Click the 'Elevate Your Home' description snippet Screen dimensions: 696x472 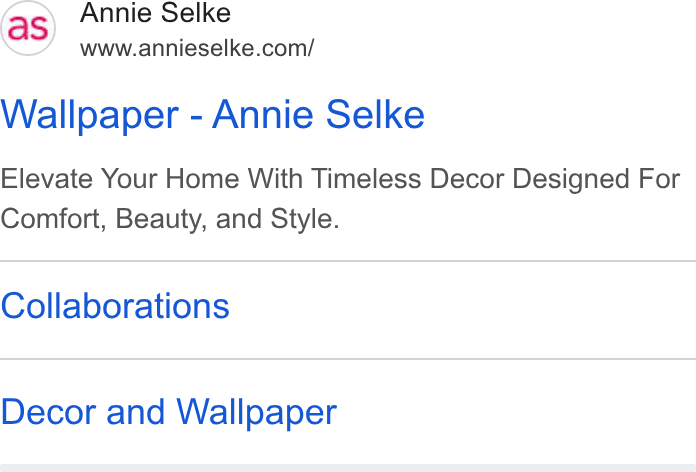(x=340, y=198)
